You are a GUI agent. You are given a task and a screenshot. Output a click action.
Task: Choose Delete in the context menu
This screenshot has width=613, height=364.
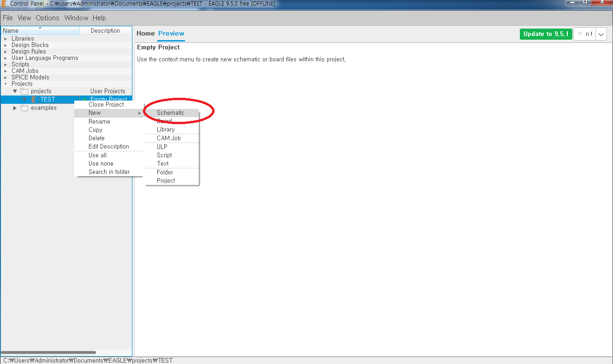pos(108,138)
